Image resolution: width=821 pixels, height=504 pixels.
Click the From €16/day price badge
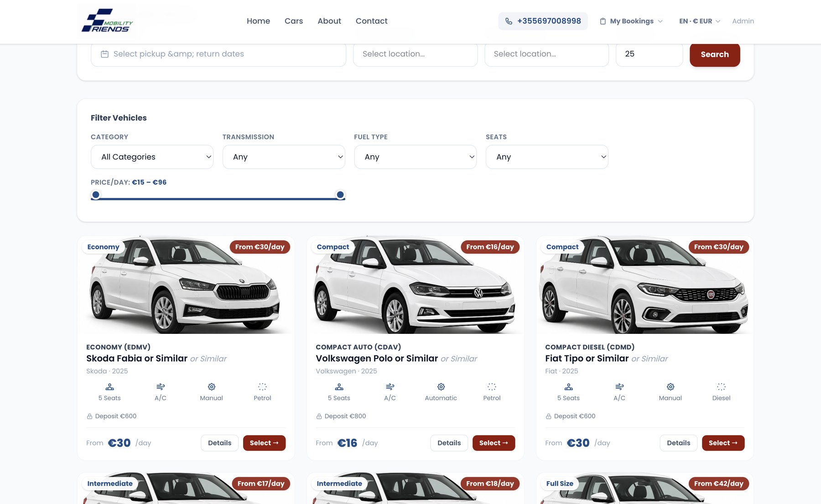(x=490, y=247)
